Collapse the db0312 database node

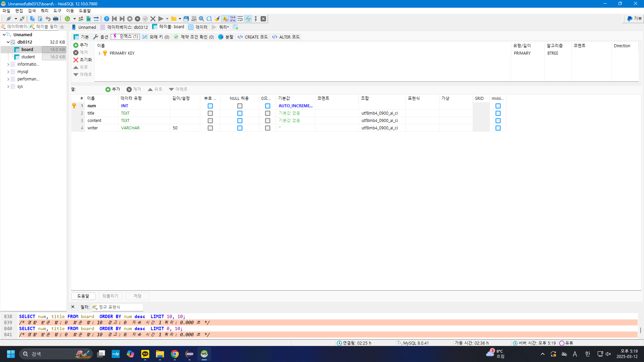[x=8, y=42]
